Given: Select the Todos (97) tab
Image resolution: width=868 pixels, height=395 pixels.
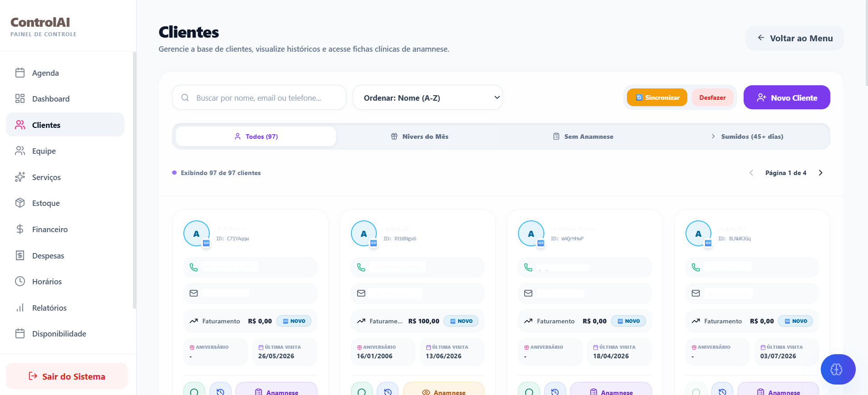Looking at the screenshot, I should [256, 136].
